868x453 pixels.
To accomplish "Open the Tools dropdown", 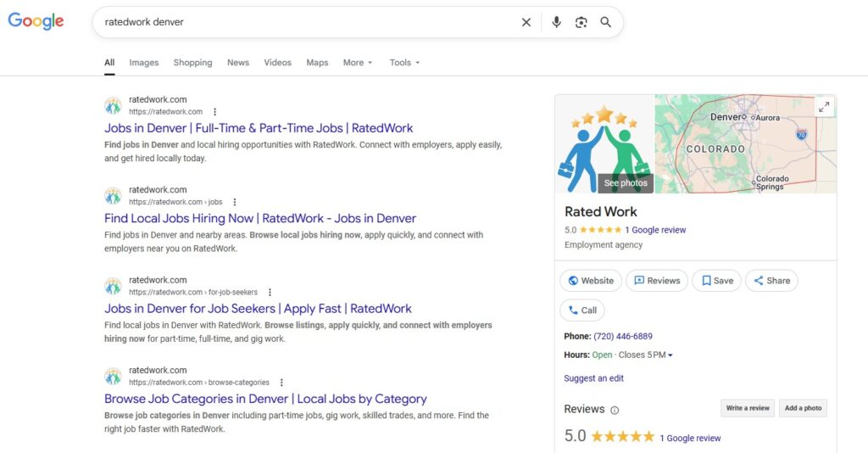I will point(404,63).
